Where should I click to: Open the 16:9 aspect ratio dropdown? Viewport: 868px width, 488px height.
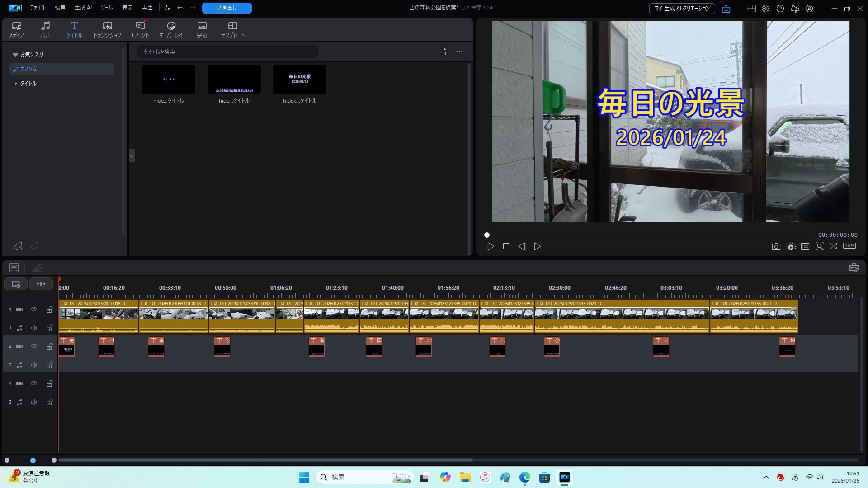(849, 246)
